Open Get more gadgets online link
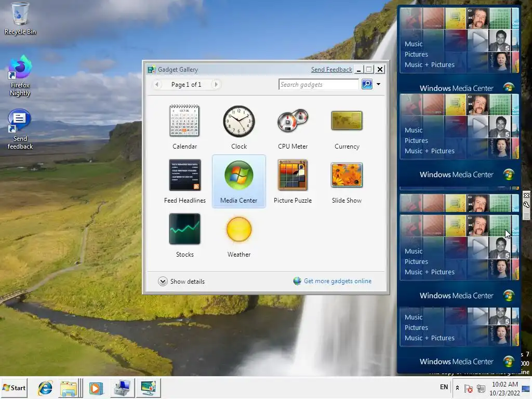The height and width of the screenshot is (399, 532). coord(337,281)
